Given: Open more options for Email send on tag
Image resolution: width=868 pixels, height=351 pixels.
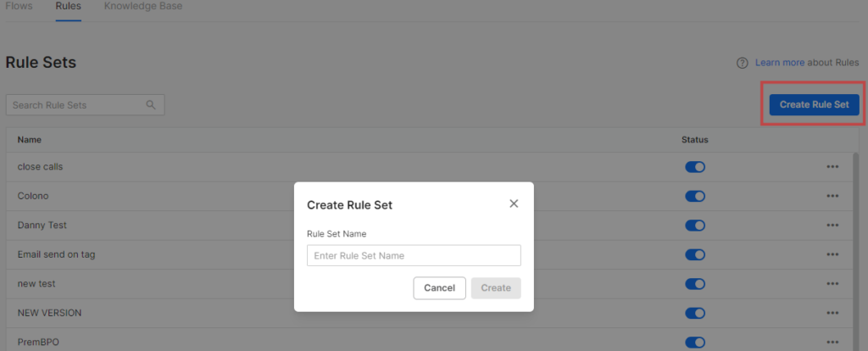Looking at the screenshot, I should click(x=832, y=254).
